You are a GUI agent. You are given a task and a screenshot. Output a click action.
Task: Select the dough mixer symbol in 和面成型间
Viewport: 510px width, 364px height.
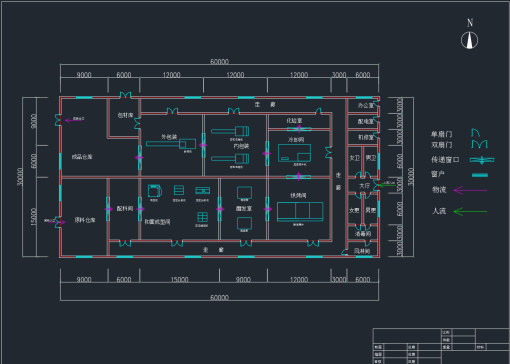[155, 191]
